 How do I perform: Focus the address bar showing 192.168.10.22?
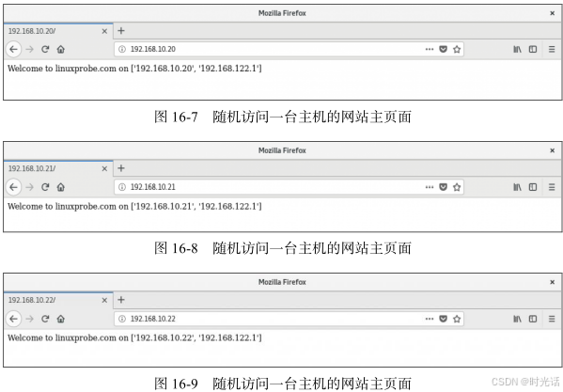tap(289, 319)
